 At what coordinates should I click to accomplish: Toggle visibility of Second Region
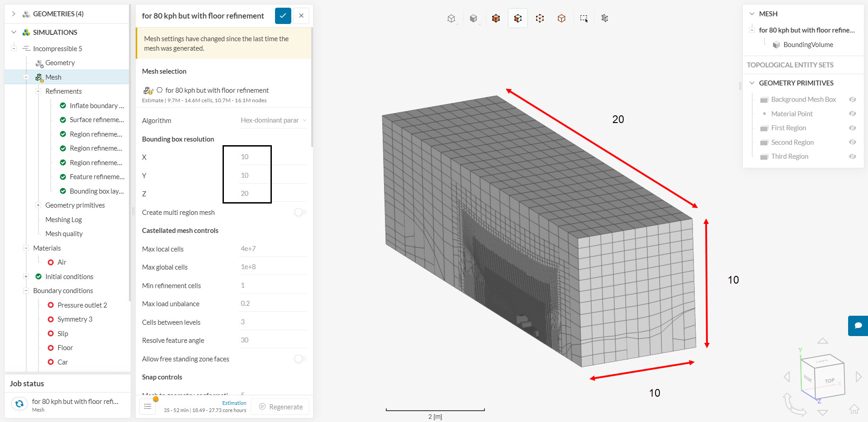point(853,142)
